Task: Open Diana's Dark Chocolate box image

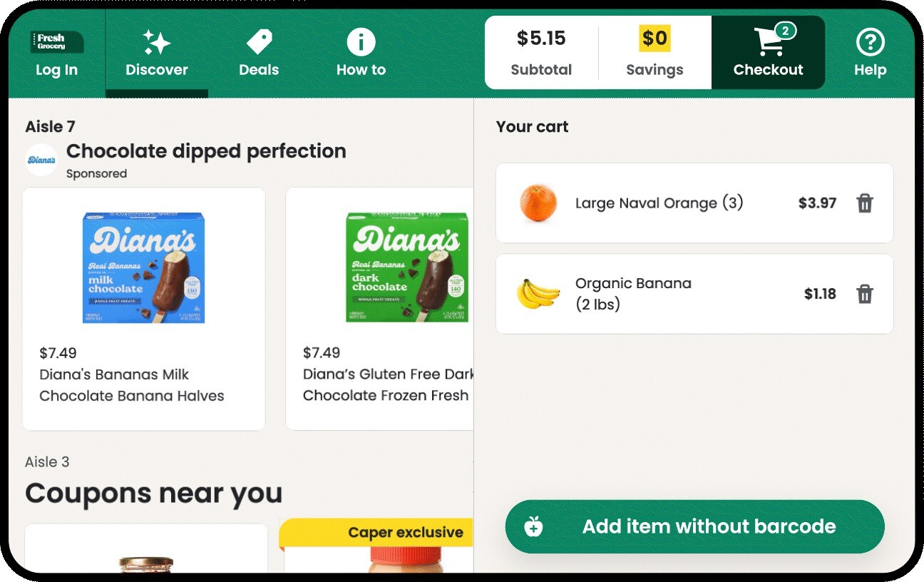Action: tap(406, 267)
